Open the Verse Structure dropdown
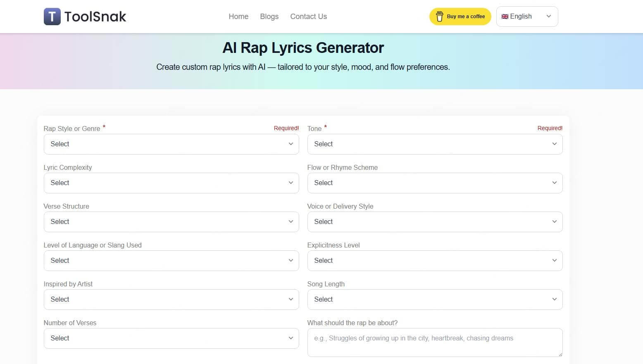The image size is (643, 364). pos(171,221)
